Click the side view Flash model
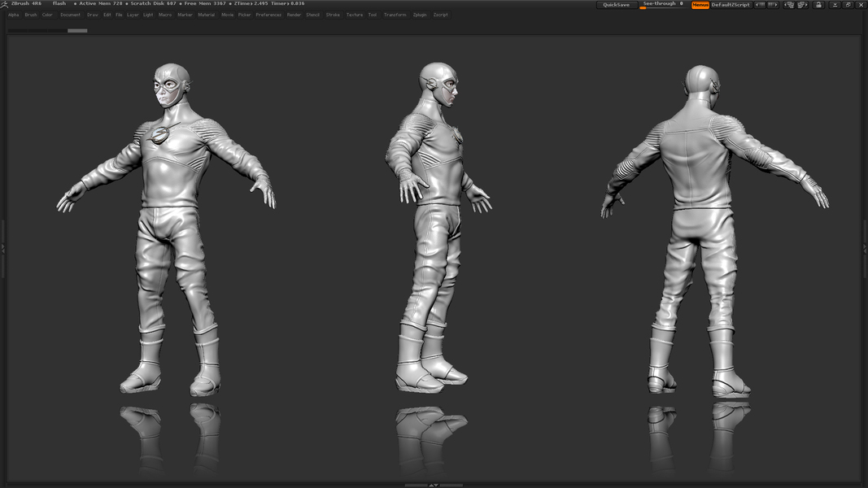This screenshot has height=488, width=868. coord(438,227)
